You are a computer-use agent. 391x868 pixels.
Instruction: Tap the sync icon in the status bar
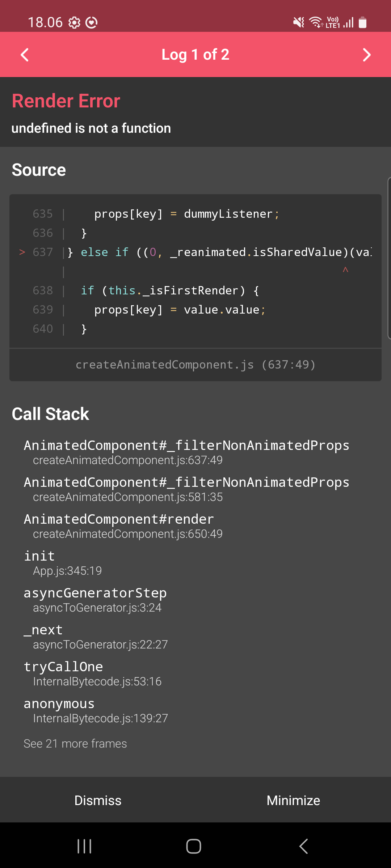point(92,22)
